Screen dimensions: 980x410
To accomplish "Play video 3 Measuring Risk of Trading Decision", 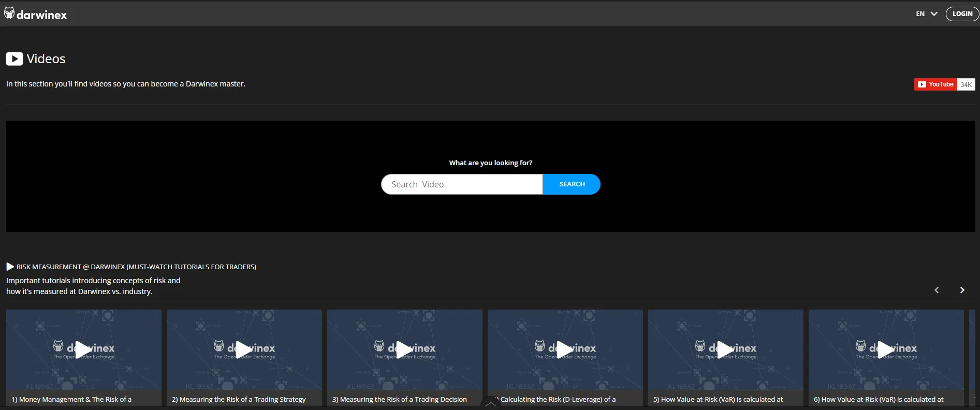I will pyautogui.click(x=405, y=350).
